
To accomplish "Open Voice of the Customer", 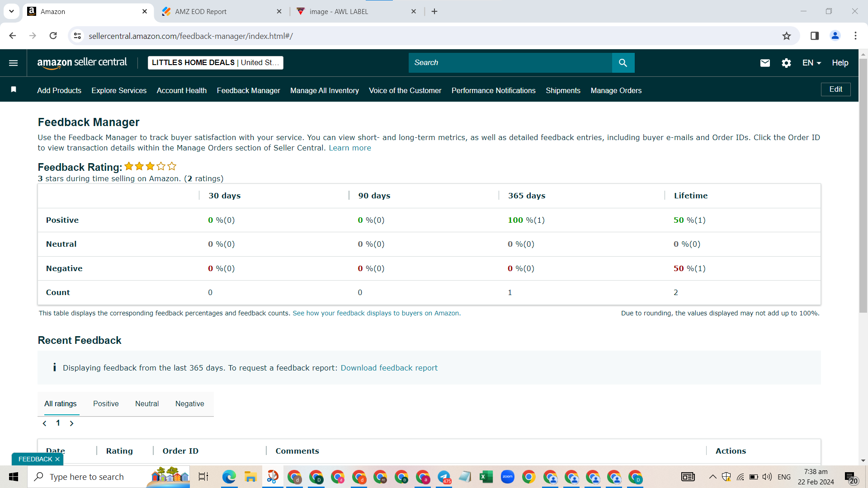I will [405, 90].
